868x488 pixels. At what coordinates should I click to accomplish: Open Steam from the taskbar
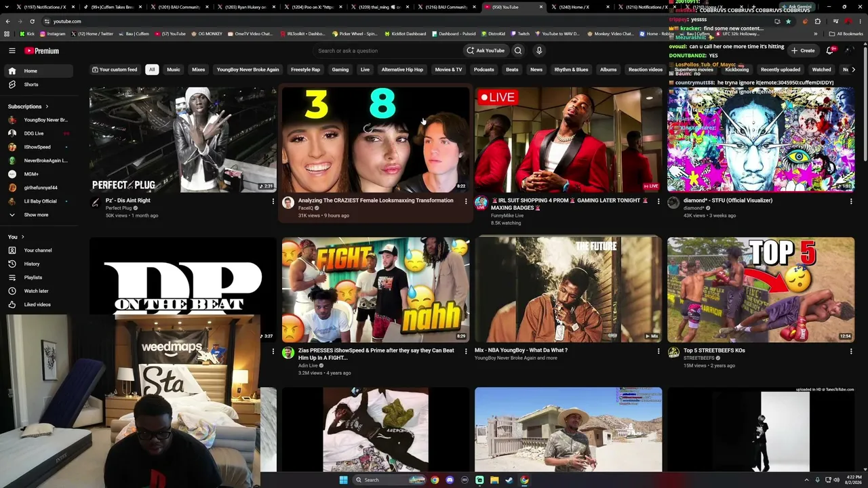coord(509,480)
